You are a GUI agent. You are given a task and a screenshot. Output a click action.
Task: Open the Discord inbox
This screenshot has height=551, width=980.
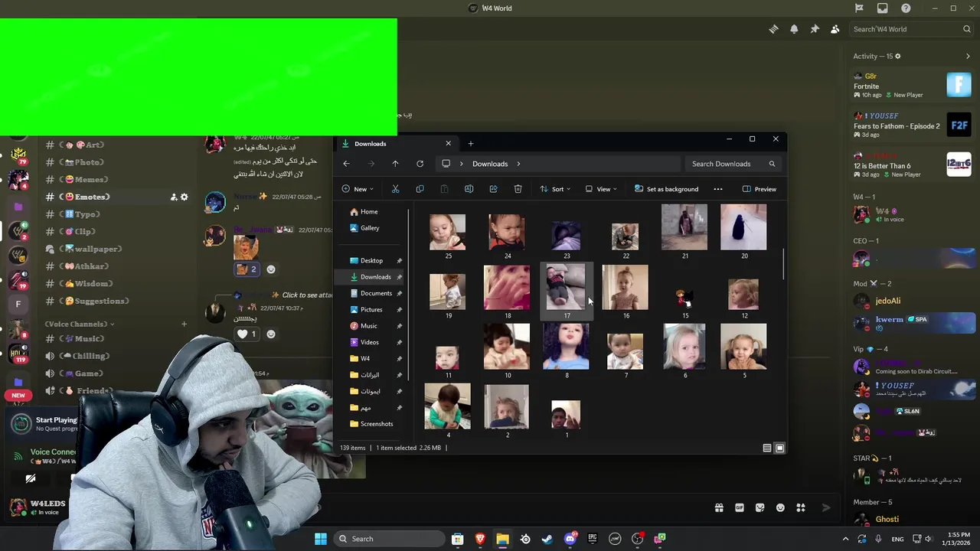pyautogui.click(x=883, y=8)
